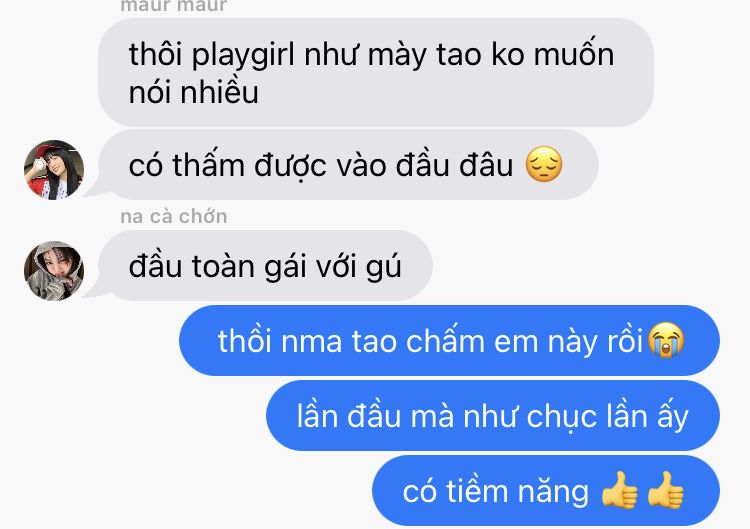The width and height of the screenshot is (750, 529).
Task: Tap the blue 'có tiềm năng' message text
Action: (x=496, y=492)
